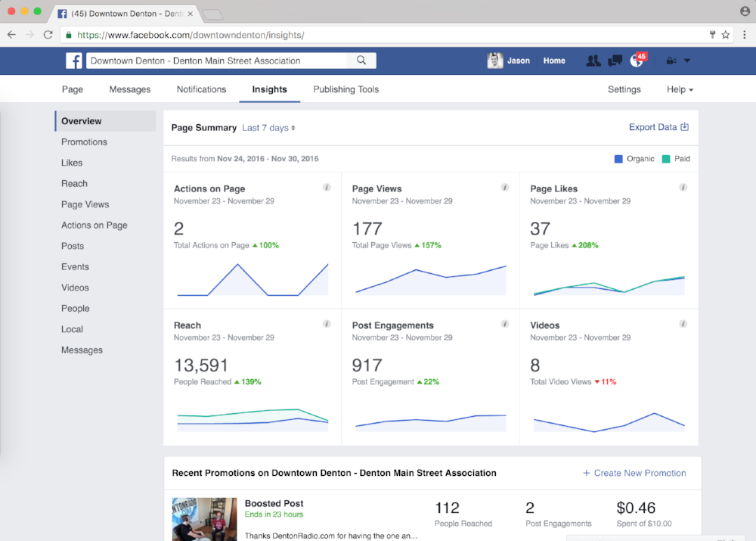Click Create New Promotion link
This screenshot has width=756, height=541.
coord(634,473)
